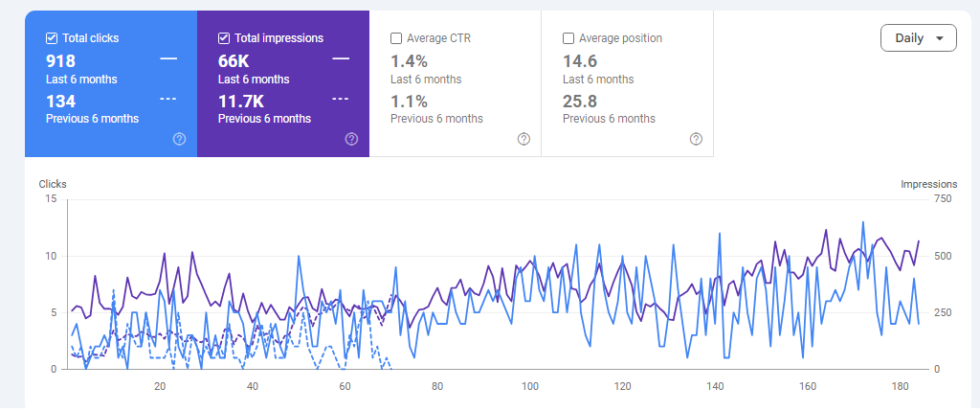
Task: Select the 1.4% Average CTR value
Action: tap(409, 61)
